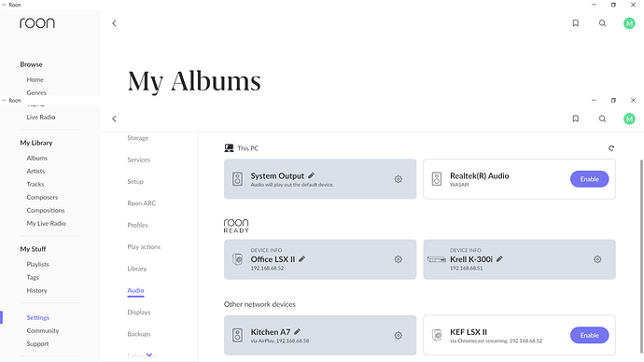Go to Live Radio in the sidebar
This screenshot has height=362, width=644.
[x=41, y=117]
